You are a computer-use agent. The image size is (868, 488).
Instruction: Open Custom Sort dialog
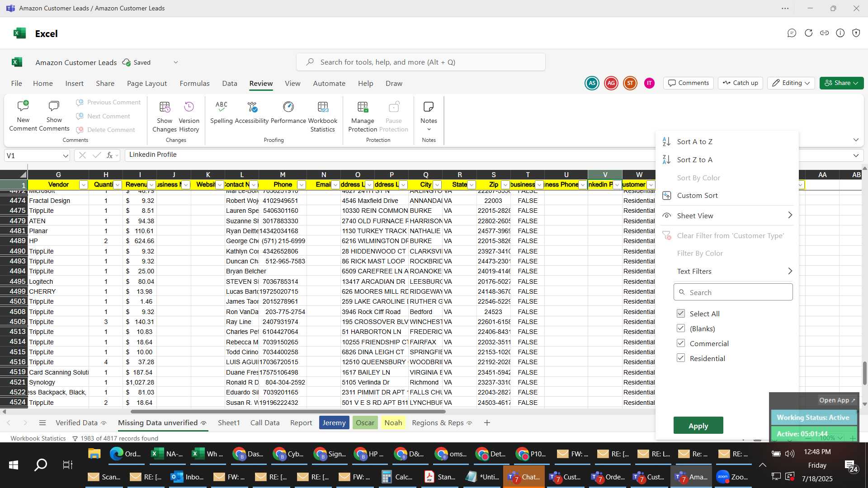[x=697, y=195]
